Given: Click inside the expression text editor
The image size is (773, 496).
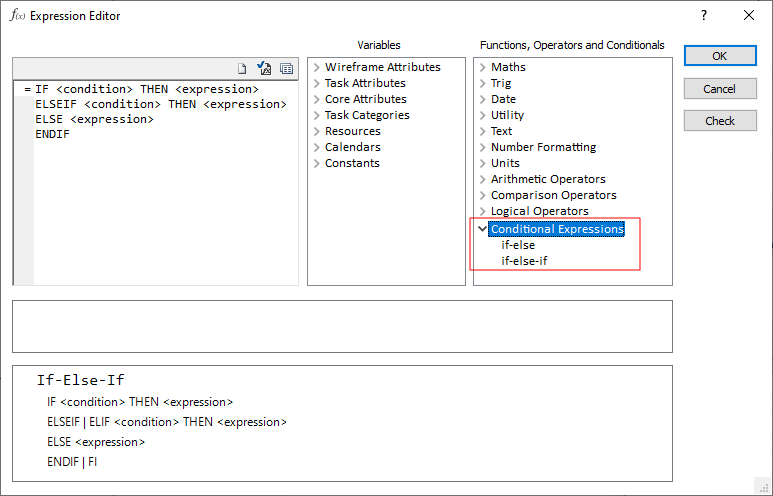Looking at the screenshot, I should click(160, 200).
